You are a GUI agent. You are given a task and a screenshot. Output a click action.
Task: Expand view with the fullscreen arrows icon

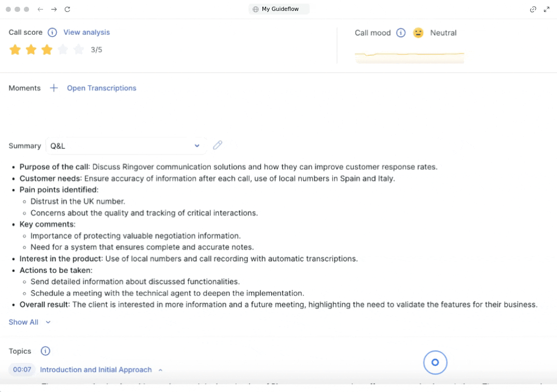547,9
